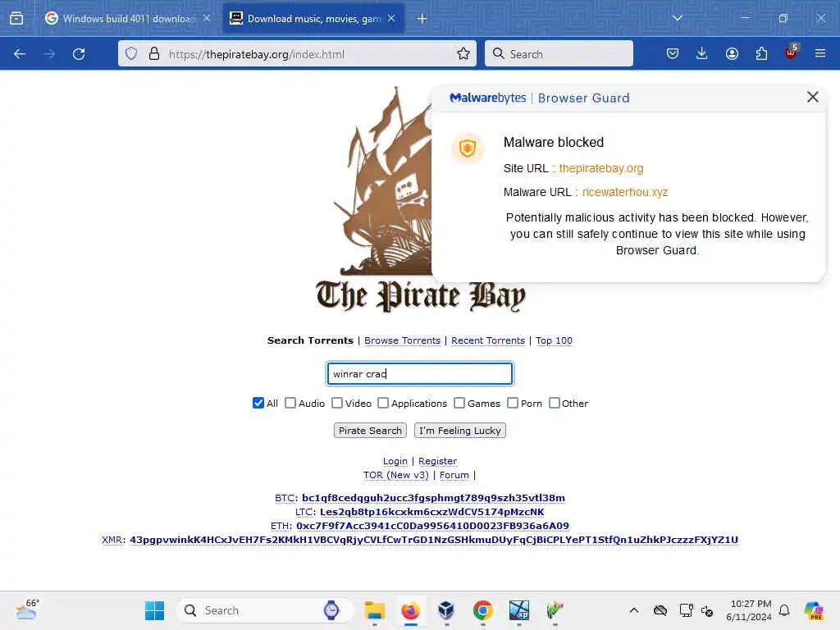Uncheck the All category checkbox
Image resolution: width=840 pixels, height=630 pixels.
point(258,403)
